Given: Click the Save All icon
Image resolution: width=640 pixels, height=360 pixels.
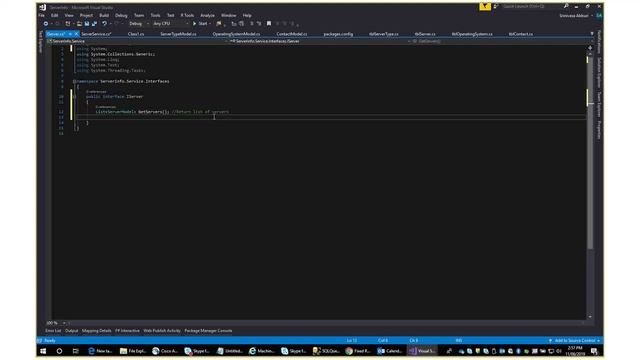Looking at the screenshot, I should [94, 24].
